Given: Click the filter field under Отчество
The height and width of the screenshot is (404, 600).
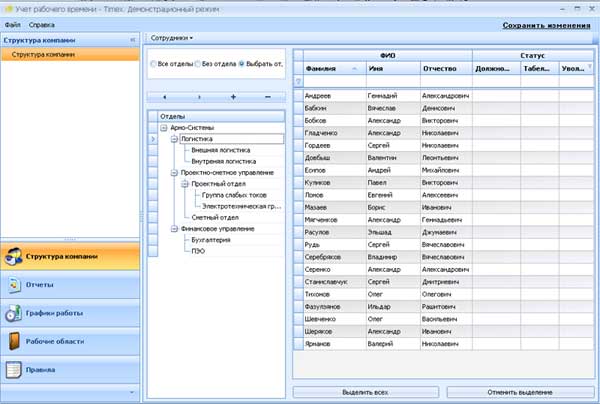Looking at the screenshot, I should point(447,81).
